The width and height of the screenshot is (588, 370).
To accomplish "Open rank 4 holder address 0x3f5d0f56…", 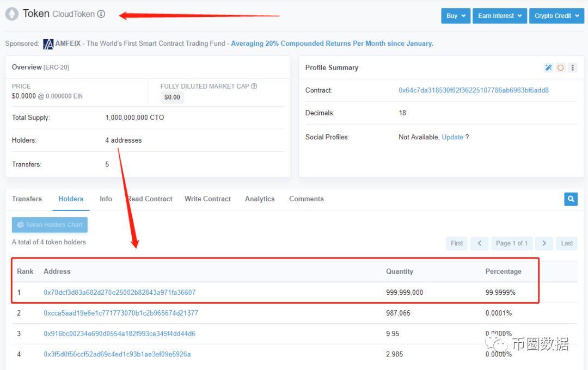I will click(x=117, y=354).
